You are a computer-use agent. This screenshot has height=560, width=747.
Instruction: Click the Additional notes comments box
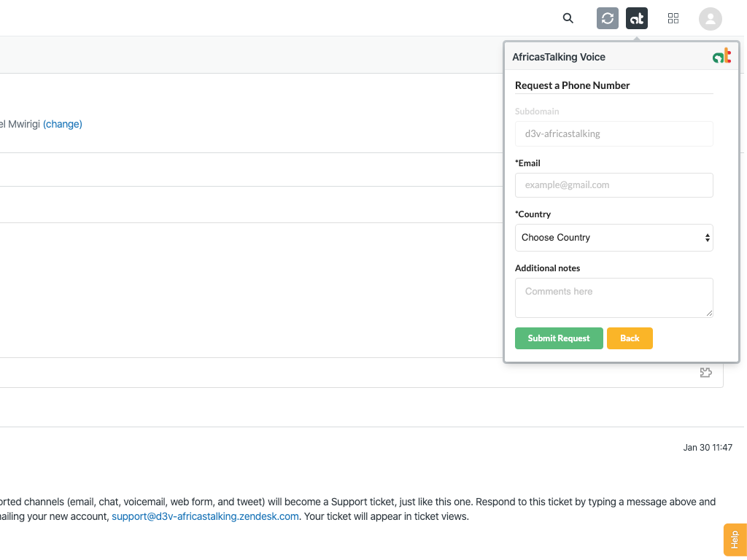pos(614,297)
